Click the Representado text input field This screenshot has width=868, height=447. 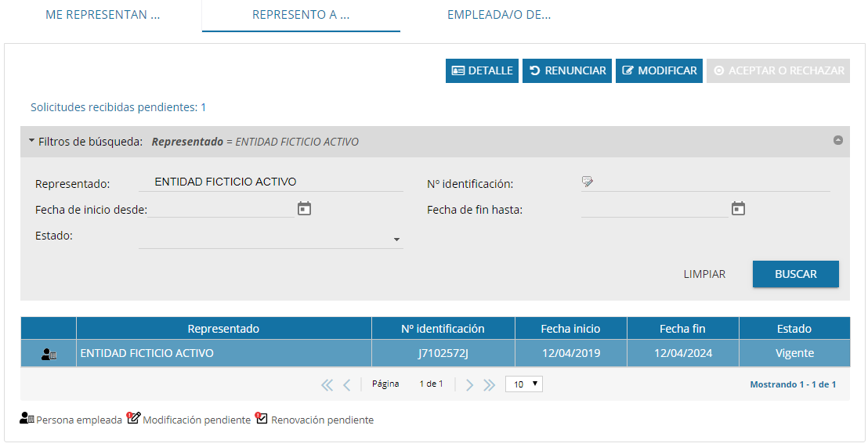click(270, 182)
